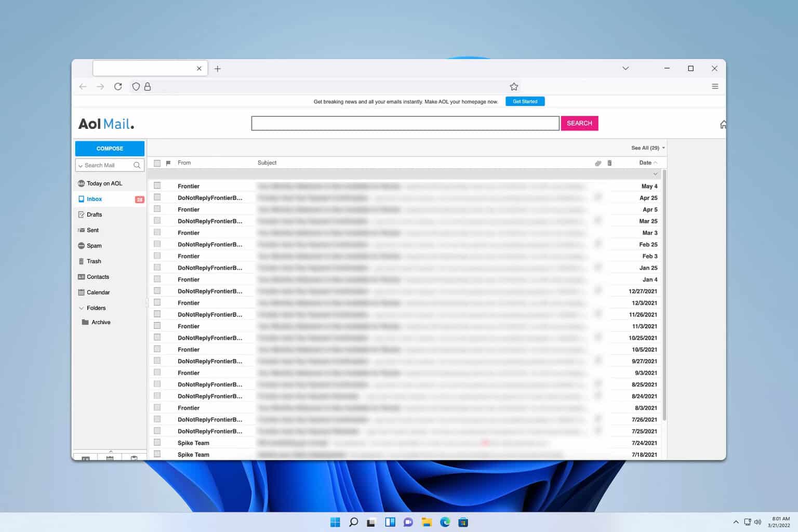Screen dimensions: 798x532
Task: Open the Archive folder
Action: click(101, 322)
